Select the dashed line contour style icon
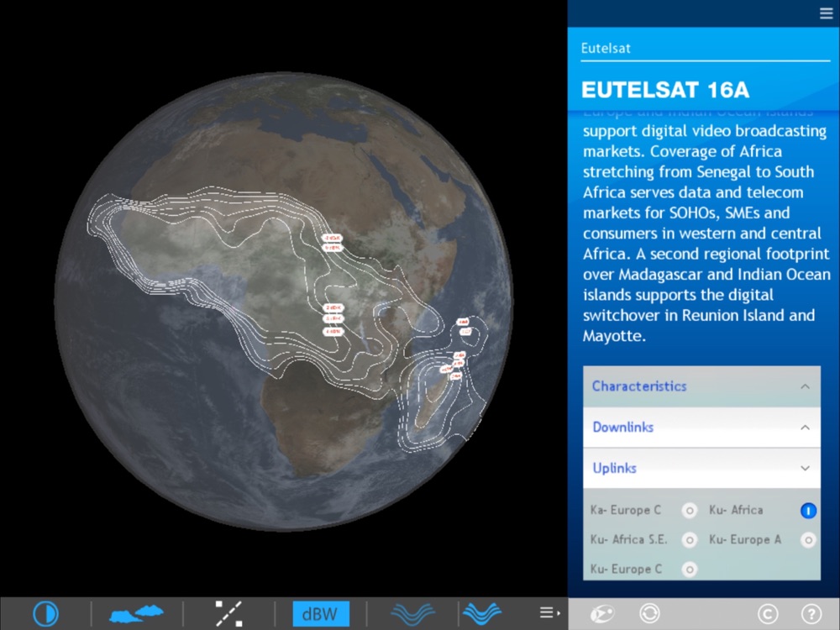Image resolution: width=840 pixels, height=630 pixels. (228, 613)
